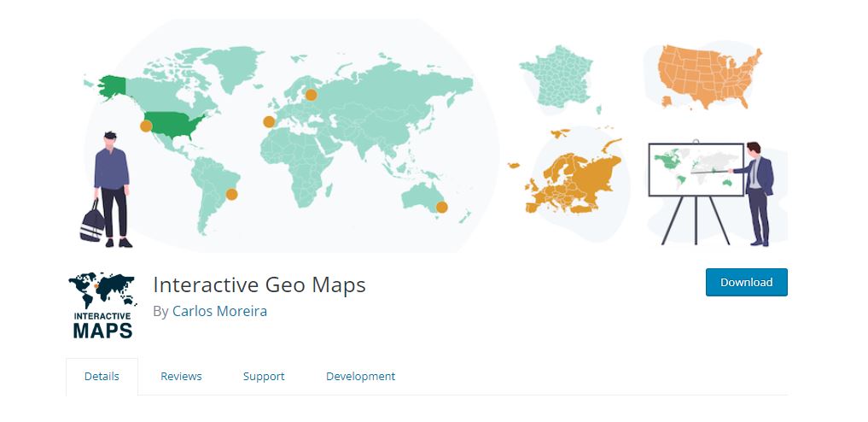Click the orange marker on Brazil
Image resolution: width=868 pixels, height=422 pixels.
[x=232, y=195]
